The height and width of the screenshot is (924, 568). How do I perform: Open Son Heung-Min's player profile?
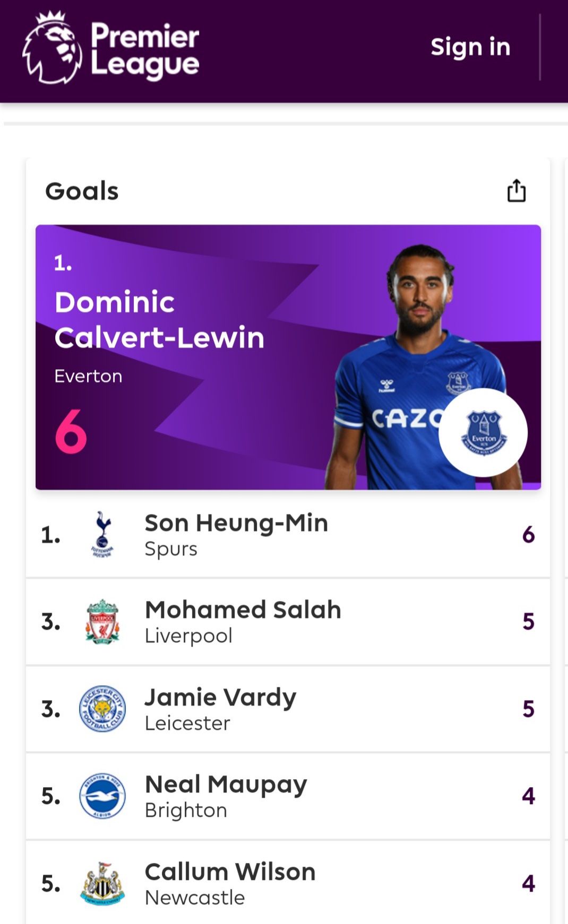pos(236,524)
